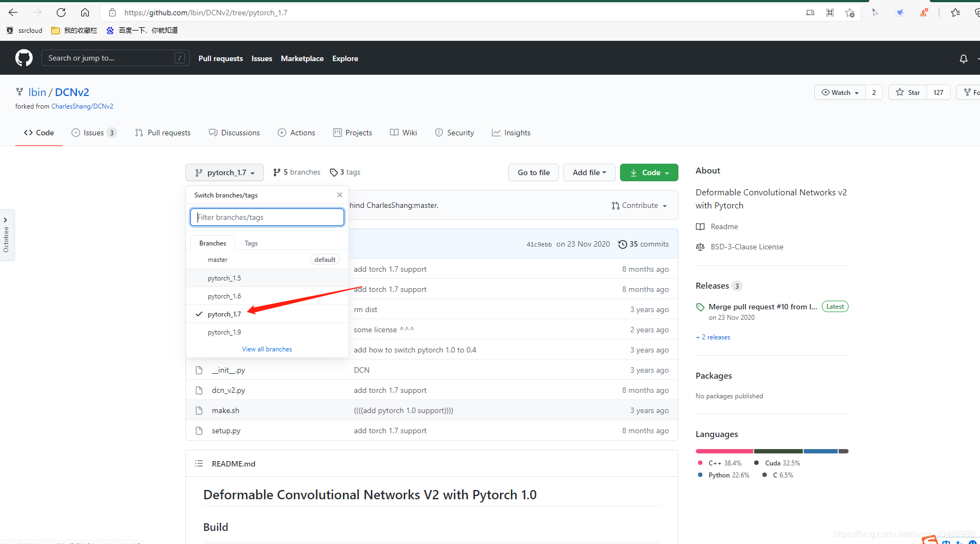Click the + 2 releases link

(x=713, y=337)
